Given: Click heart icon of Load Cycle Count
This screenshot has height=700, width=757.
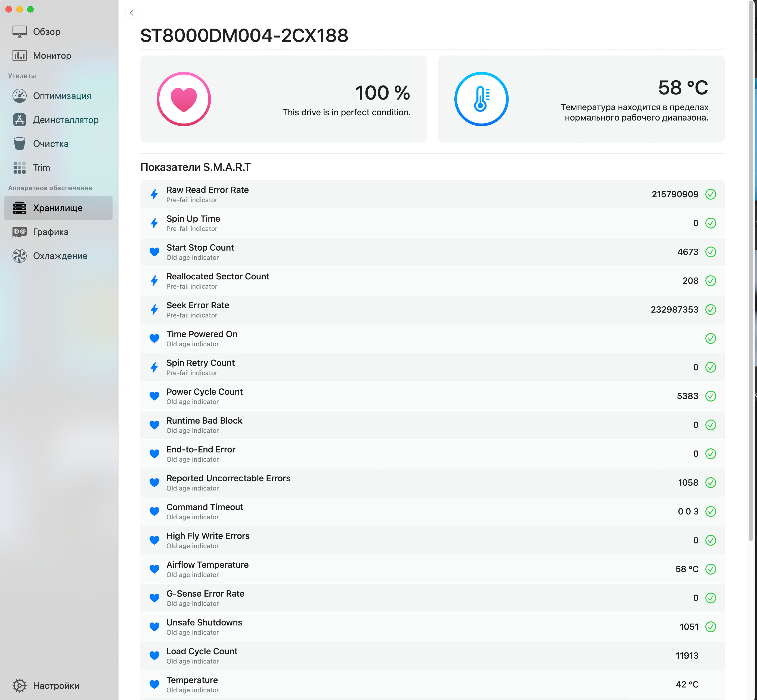Looking at the screenshot, I should click(x=154, y=655).
